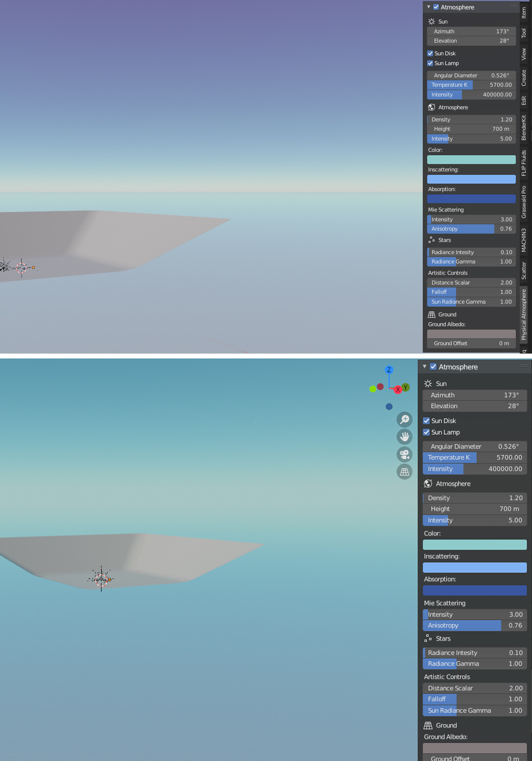Viewport: 532px width, 761px height.
Task: Open the Graswald Pro sidebar tab
Action: pyautogui.click(x=524, y=202)
